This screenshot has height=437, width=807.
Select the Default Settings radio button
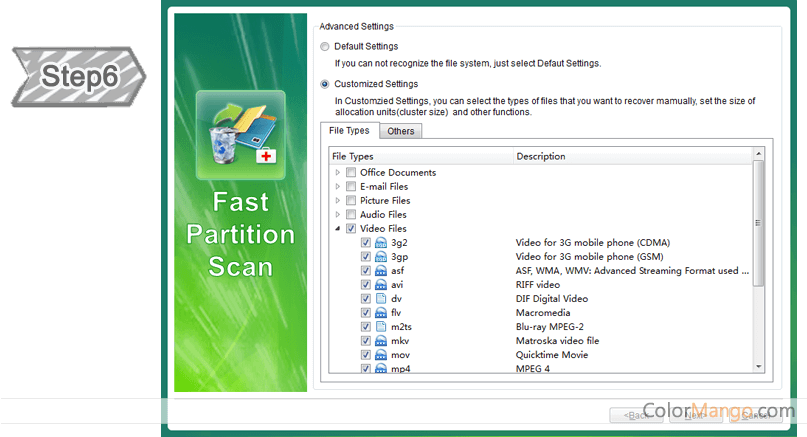tap(324, 47)
